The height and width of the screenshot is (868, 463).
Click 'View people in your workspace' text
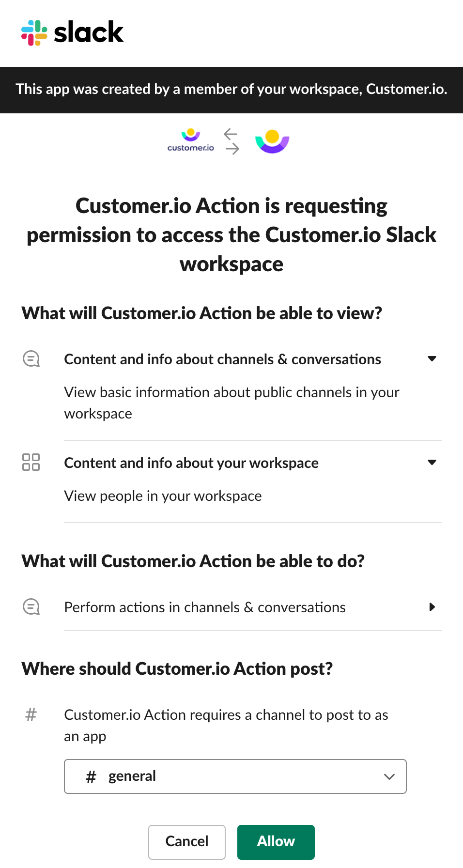click(x=163, y=496)
